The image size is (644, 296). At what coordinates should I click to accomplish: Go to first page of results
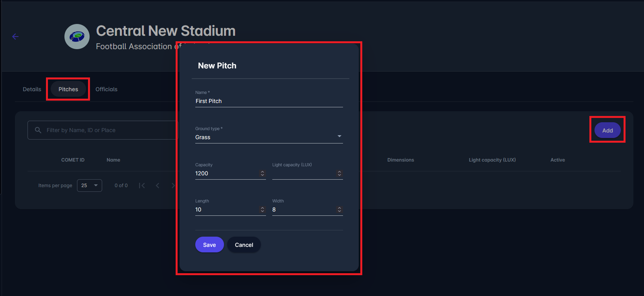[142, 186]
